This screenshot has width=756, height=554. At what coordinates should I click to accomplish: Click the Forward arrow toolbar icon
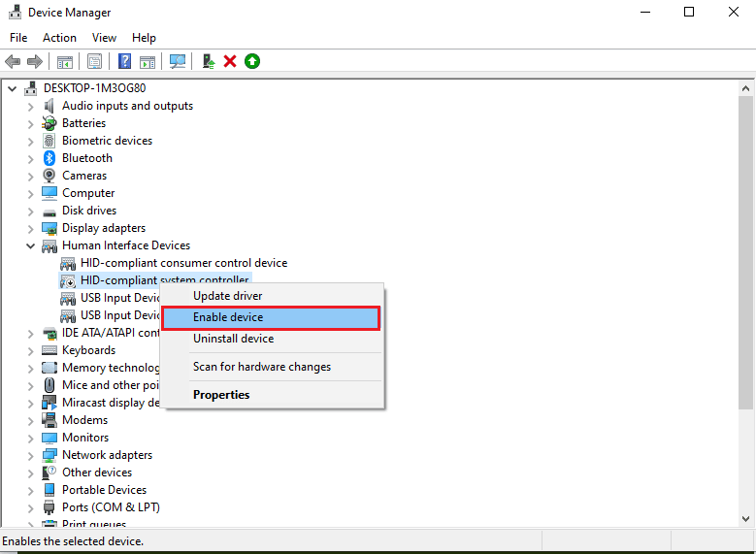pyautogui.click(x=35, y=62)
